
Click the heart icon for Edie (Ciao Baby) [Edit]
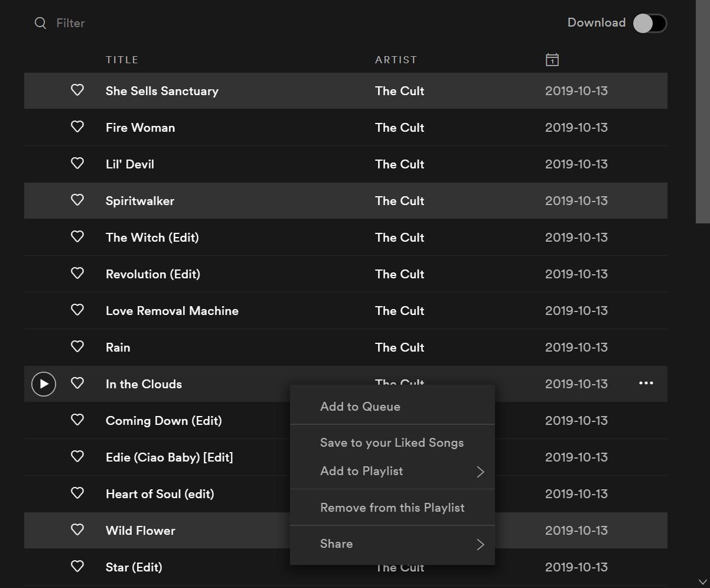(77, 456)
